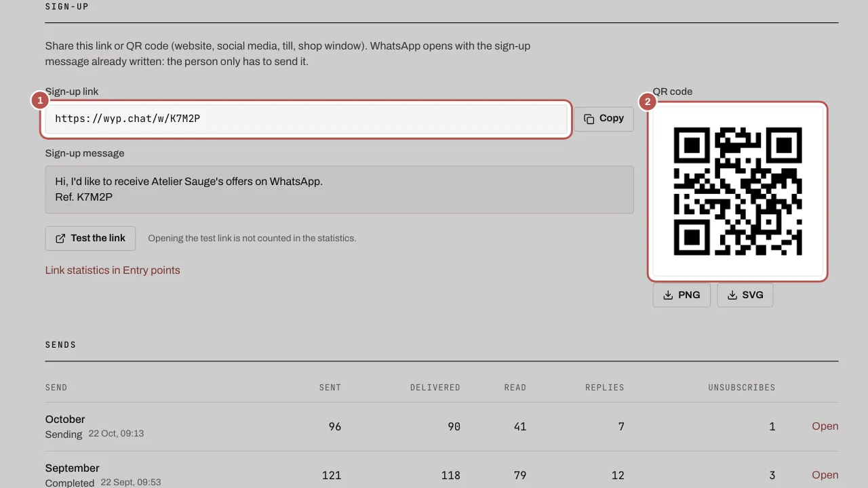Click September's sent count 121

pyautogui.click(x=331, y=475)
